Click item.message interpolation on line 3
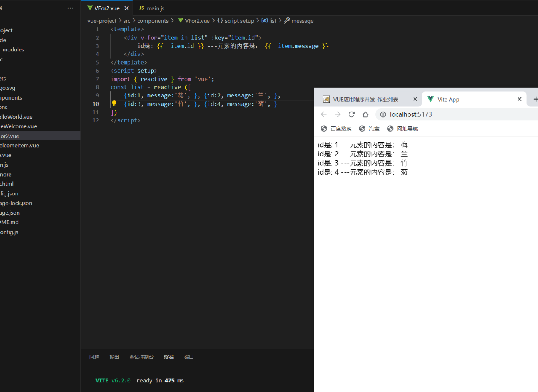 [298, 46]
